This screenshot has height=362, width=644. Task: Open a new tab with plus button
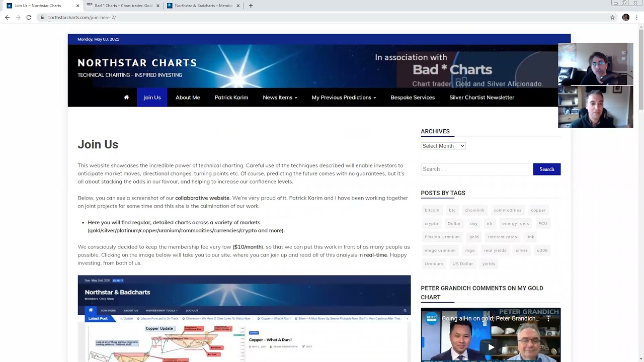pyautogui.click(x=251, y=6)
